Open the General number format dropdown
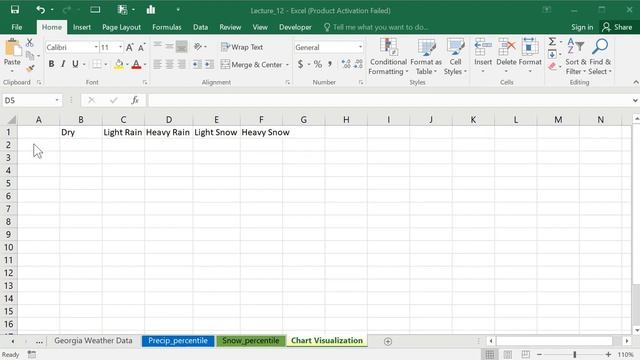Viewport: 640px width, 360px height. [360, 47]
